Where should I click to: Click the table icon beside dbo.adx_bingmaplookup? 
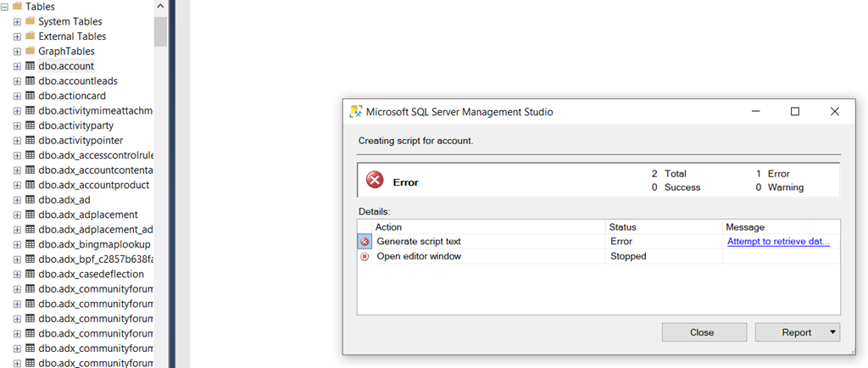tap(31, 244)
